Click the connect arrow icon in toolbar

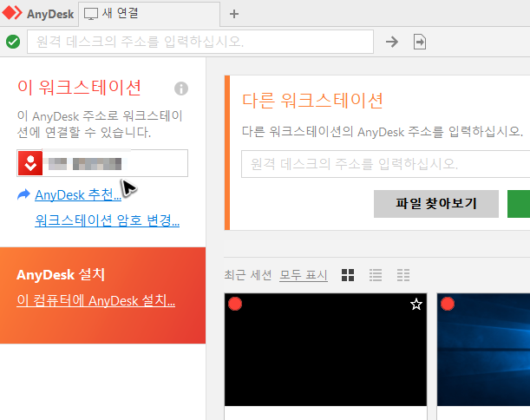point(392,42)
